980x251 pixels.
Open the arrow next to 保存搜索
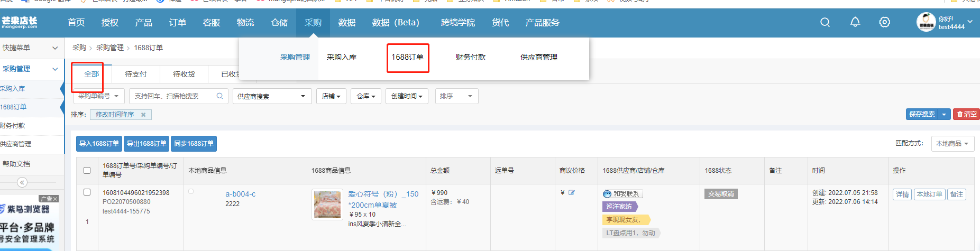944,114
